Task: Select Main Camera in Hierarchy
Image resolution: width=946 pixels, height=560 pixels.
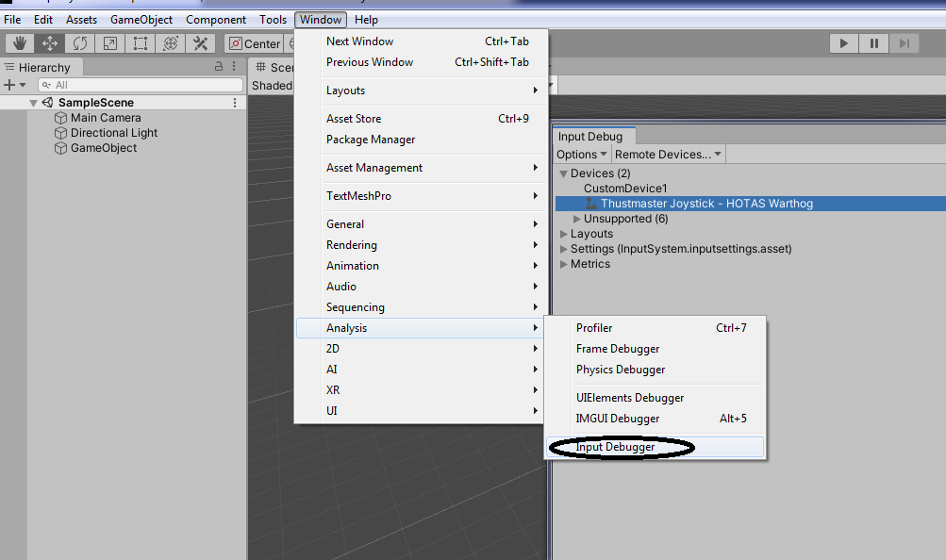Action: click(x=106, y=118)
